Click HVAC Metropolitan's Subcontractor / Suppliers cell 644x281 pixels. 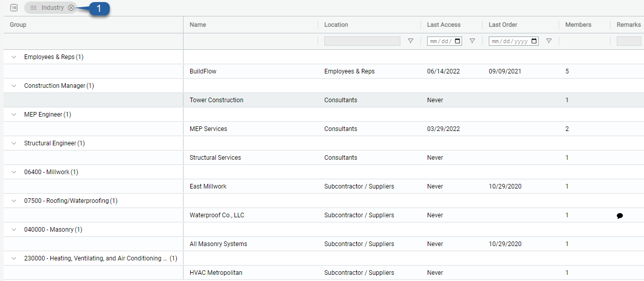pos(359,273)
